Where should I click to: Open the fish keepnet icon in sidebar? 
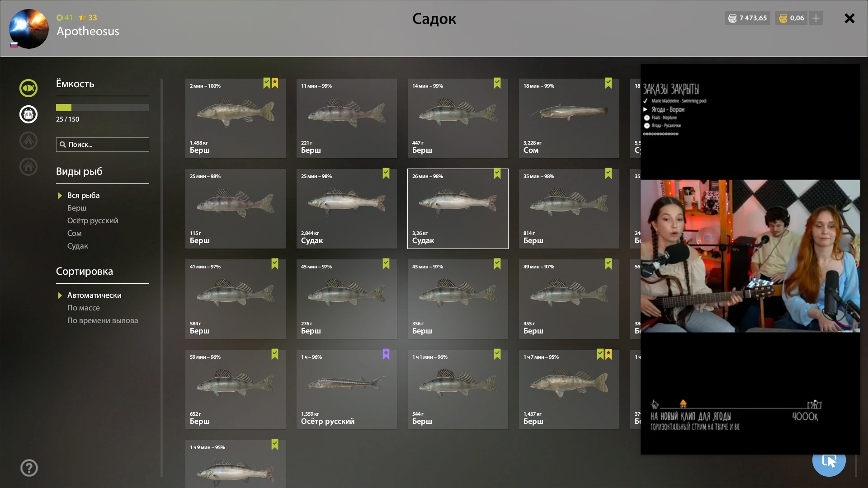28,88
